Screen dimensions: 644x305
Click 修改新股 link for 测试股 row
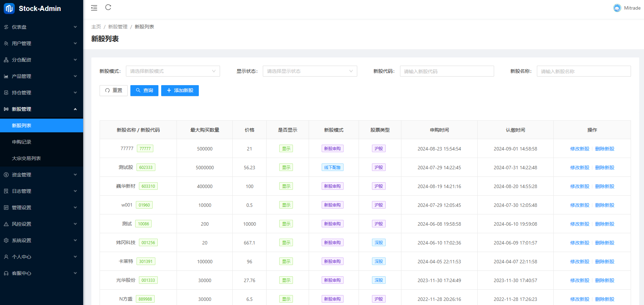(579, 168)
